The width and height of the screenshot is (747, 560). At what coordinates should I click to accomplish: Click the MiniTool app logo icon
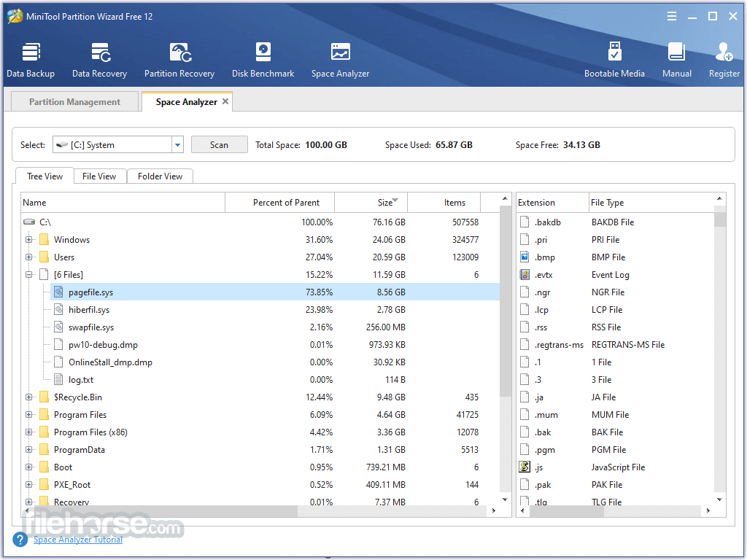[x=15, y=16]
